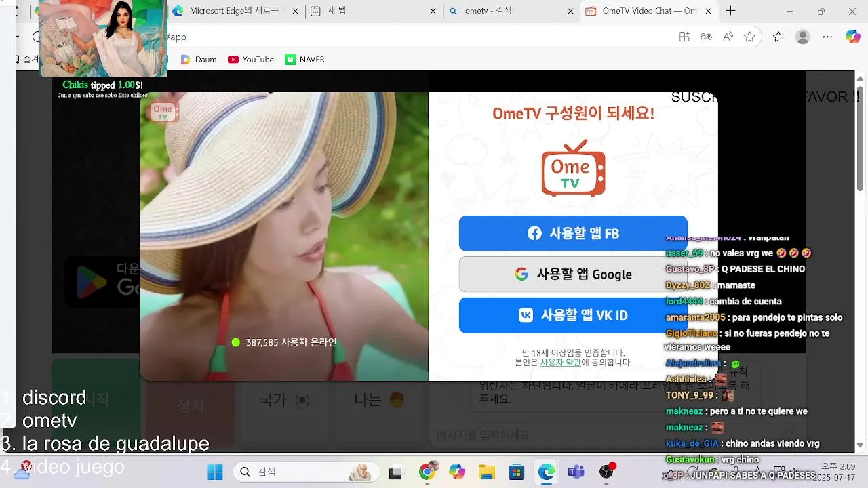Open OBS Studio from the taskbar
868x488 pixels.
pos(607,472)
